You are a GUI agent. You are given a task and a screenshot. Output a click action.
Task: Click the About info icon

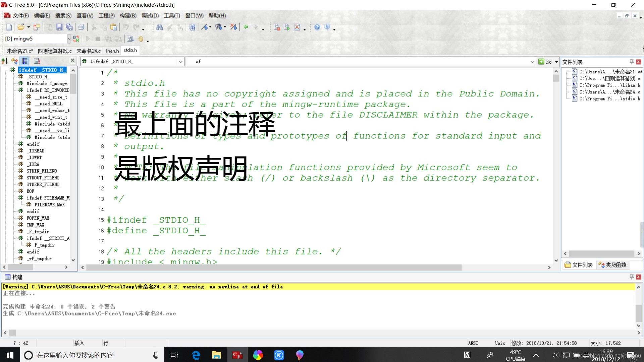[x=327, y=27]
